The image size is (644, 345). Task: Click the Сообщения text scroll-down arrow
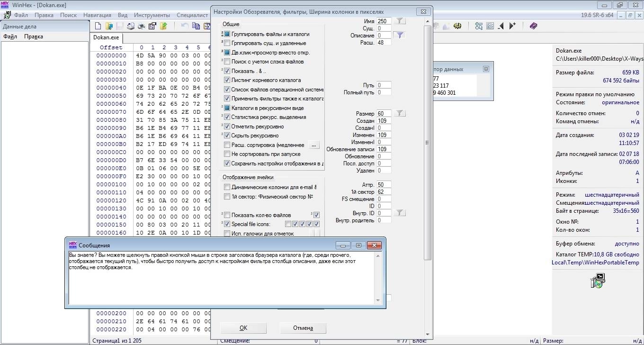[x=378, y=300]
